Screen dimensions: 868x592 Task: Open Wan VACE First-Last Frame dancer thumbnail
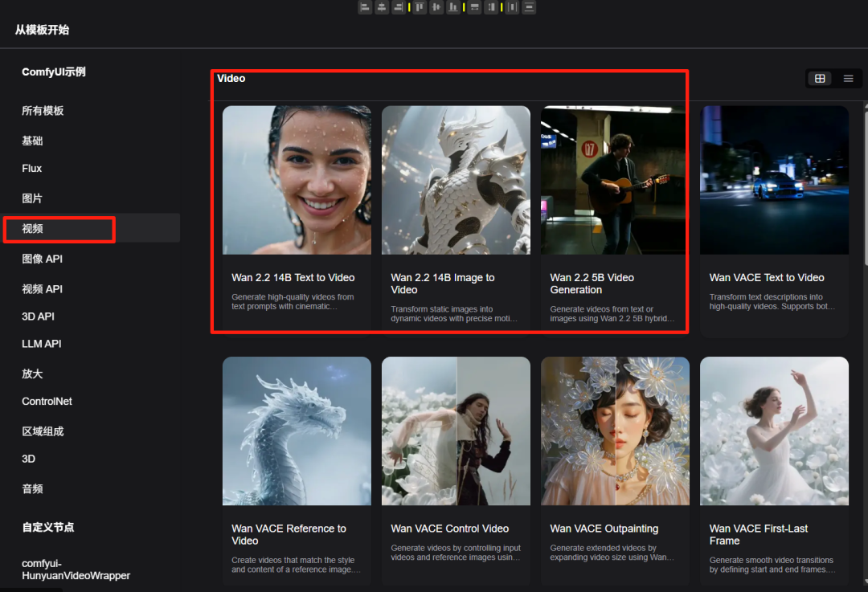click(x=775, y=431)
